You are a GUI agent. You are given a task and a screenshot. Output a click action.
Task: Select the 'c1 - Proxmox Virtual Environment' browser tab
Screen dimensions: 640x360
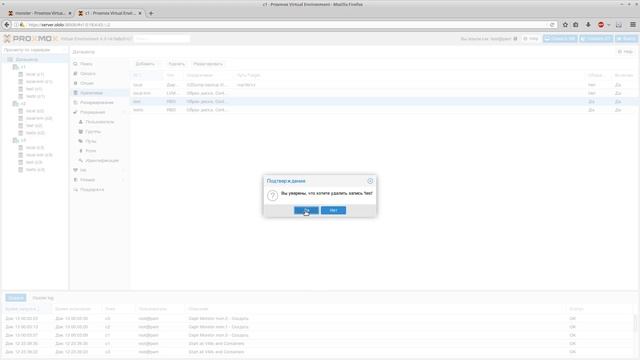coord(110,13)
